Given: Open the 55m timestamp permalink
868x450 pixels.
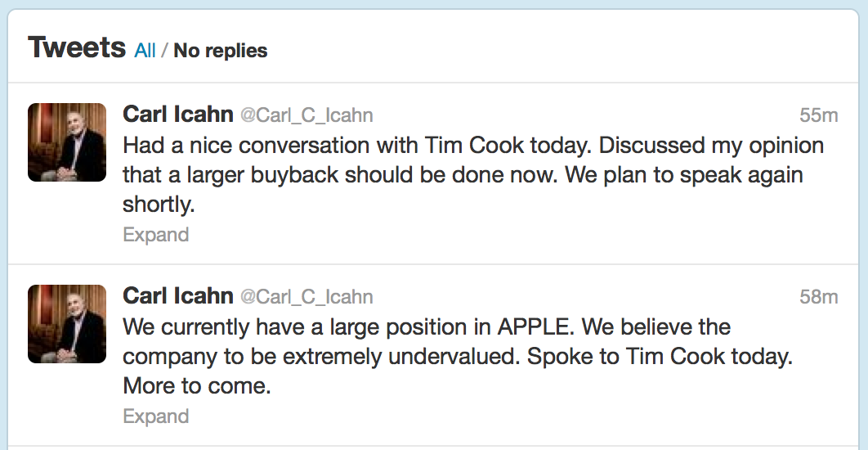Looking at the screenshot, I should click(818, 115).
